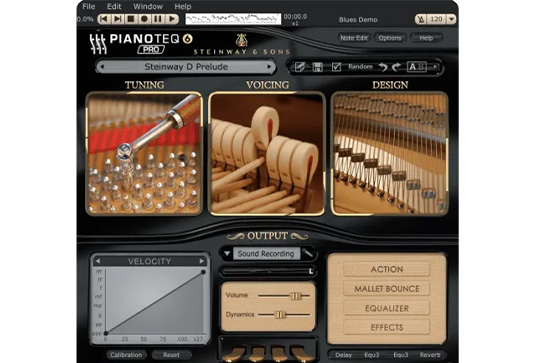Click the Help button beside Options
The width and height of the screenshot is (535, 363).
pos(426,38)
